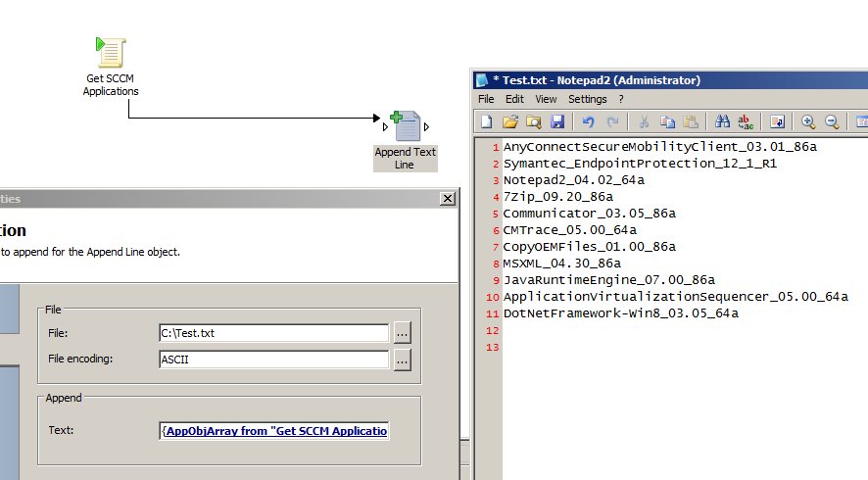
Task: Click in the File path field C:\Test.txt
Action: 274,333
